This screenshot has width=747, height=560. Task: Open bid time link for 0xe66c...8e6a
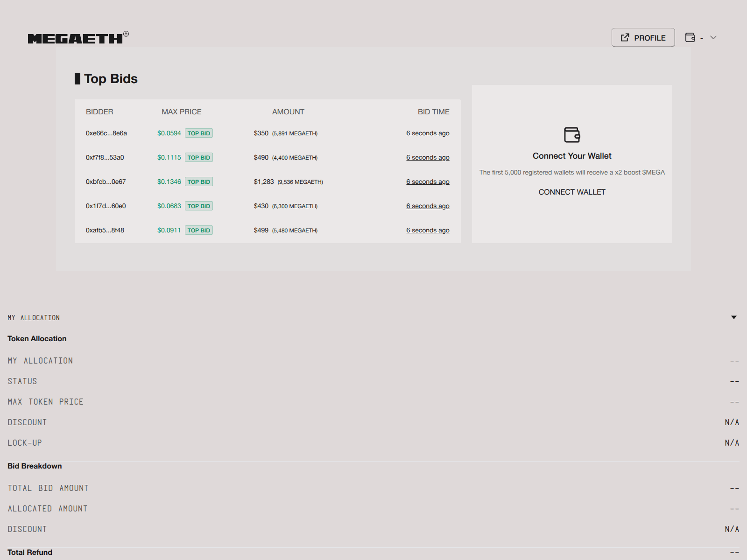[x=428, y=133]
